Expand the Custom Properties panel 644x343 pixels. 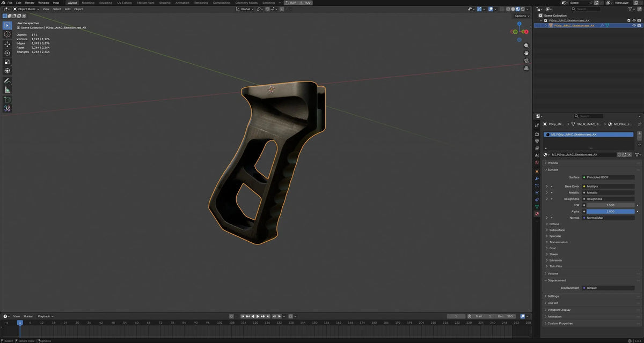pyautogui.click(x=560, y=323)
